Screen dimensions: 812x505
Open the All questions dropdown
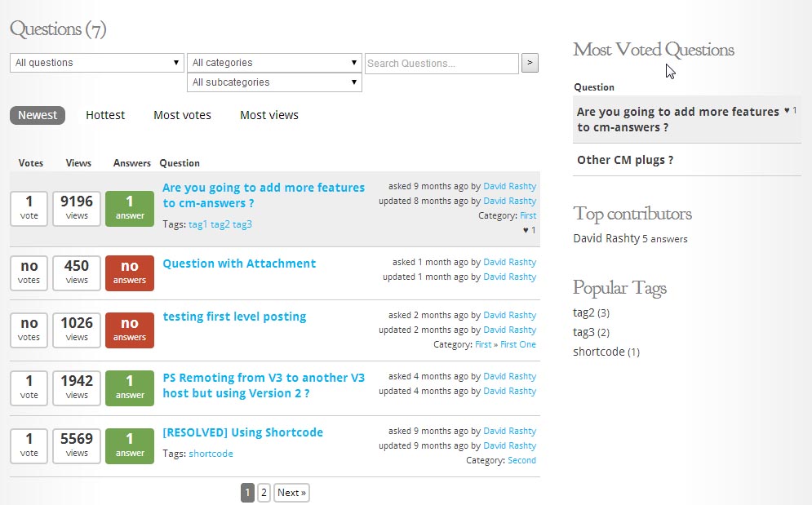97,63
